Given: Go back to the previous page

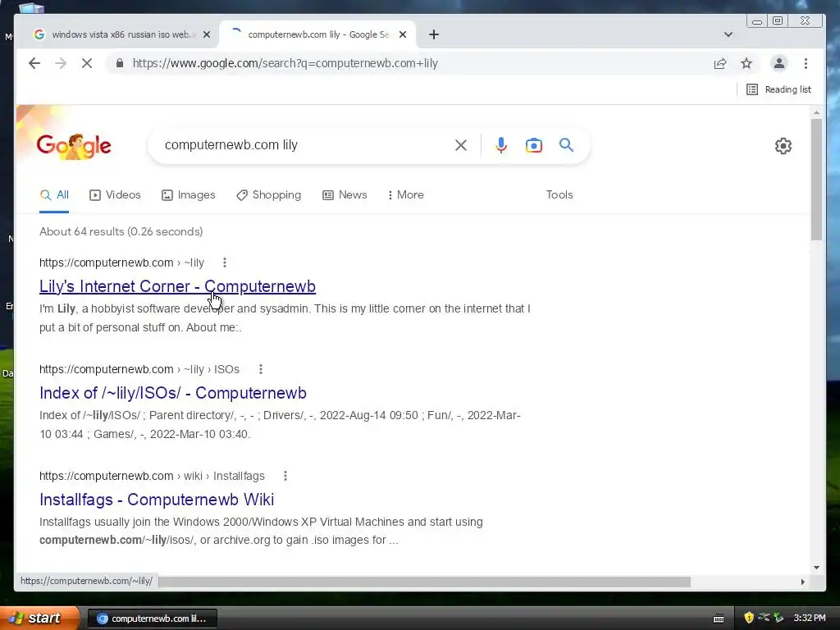Looking at the screenshot, I should (x=34, y=63).
